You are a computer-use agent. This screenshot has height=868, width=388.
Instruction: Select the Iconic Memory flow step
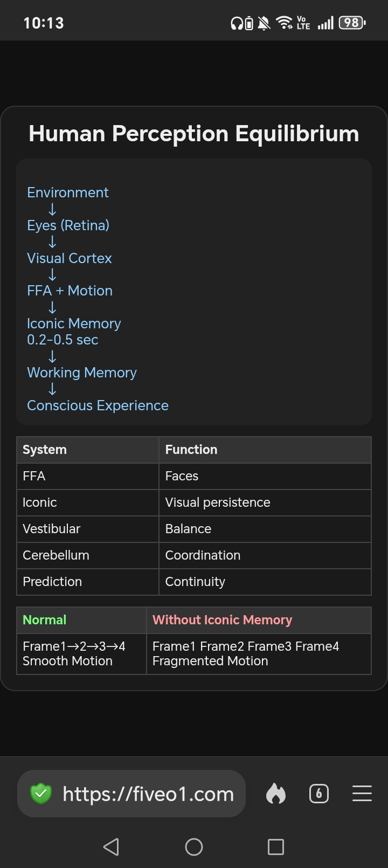(x=74, y=332)
